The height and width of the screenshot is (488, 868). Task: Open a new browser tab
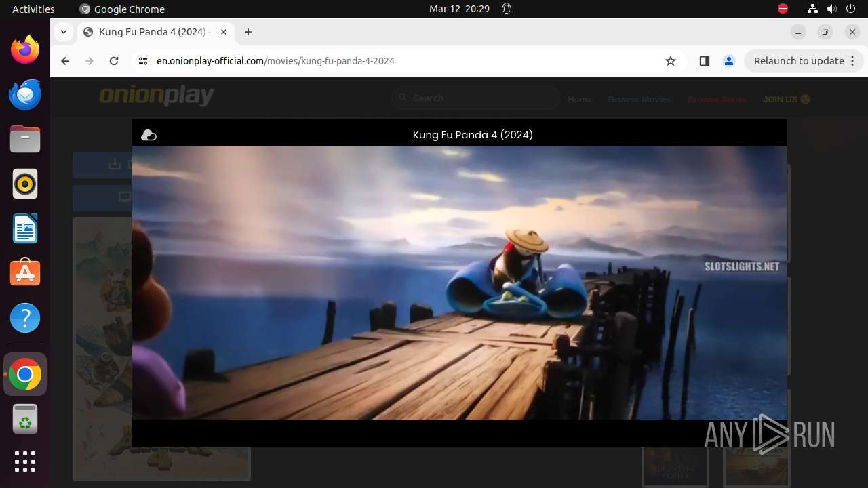pos(248,32)
